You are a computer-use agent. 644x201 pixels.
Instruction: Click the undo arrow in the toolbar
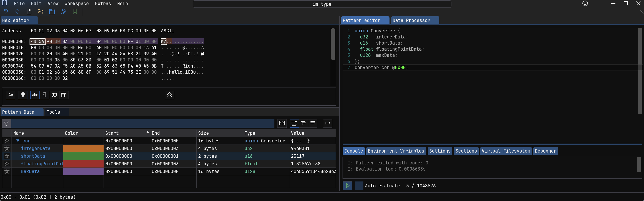(x=6, y=12)
